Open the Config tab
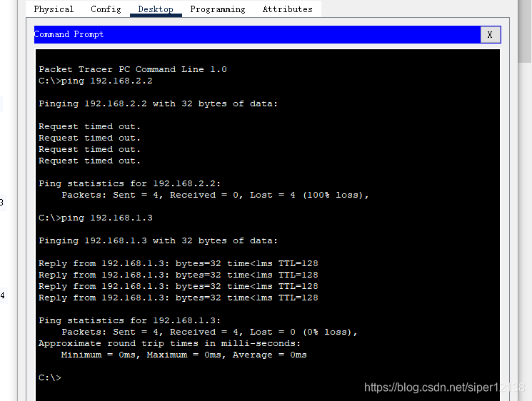This screenshot has width=532, height=401. 106,9
